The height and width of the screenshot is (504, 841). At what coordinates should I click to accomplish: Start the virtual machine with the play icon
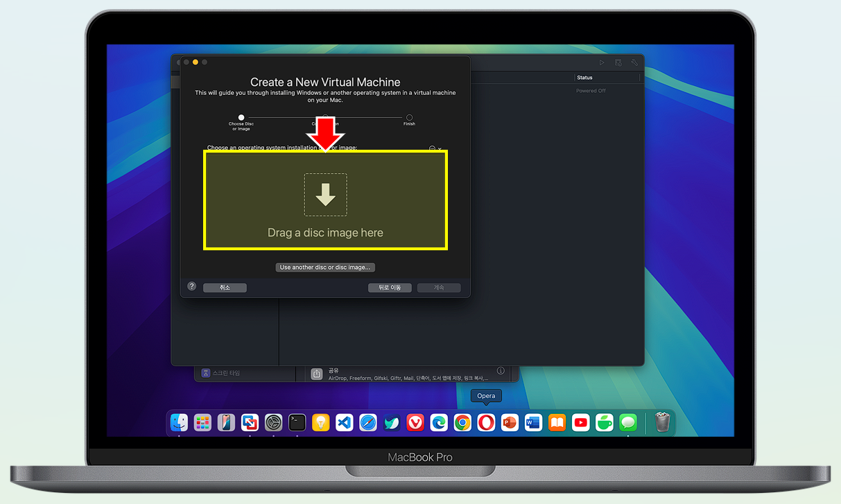(x=602, y=62)
